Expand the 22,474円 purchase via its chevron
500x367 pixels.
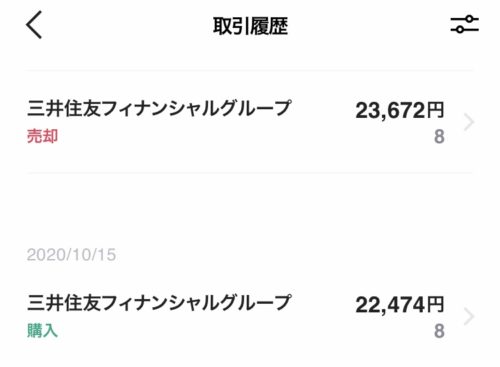469,317
